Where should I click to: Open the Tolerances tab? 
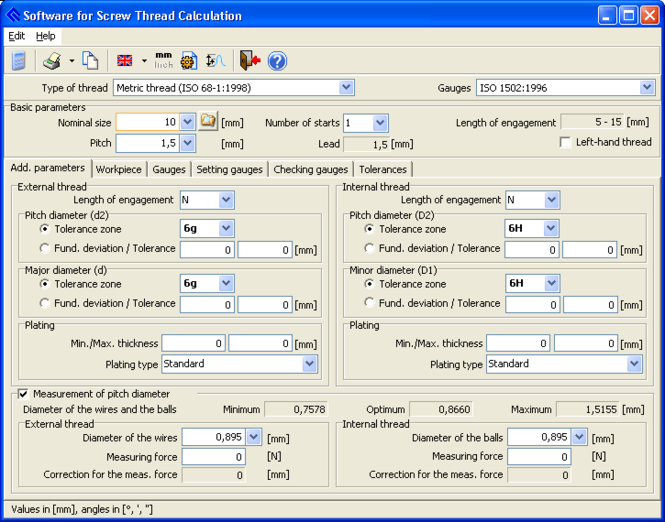click(382, 169)
